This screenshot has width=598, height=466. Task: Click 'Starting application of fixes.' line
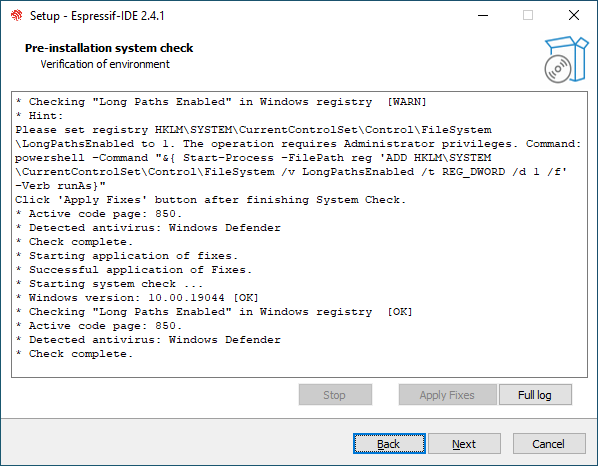click(x=127, y=256)
